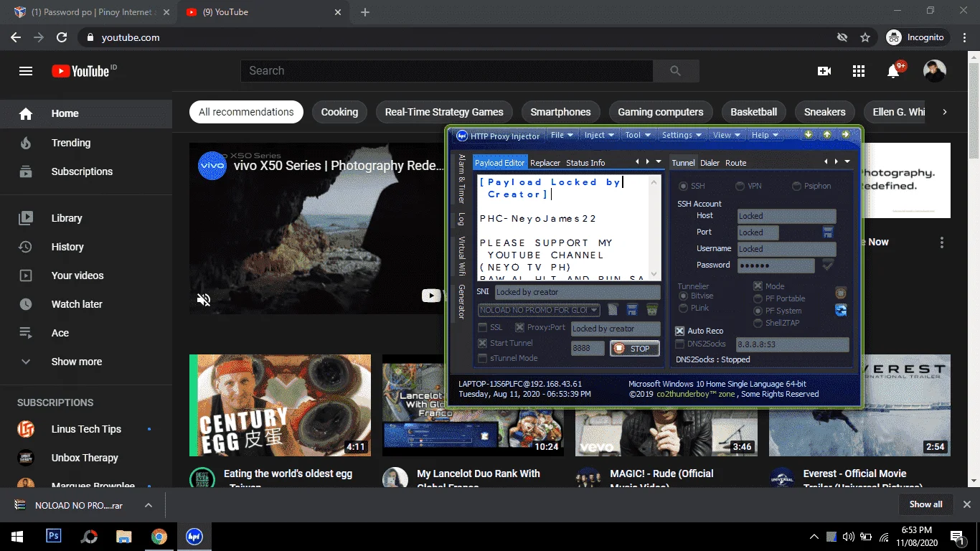Open the Century Egg video thumbnail
Screen dimensions: 980x551
280,405
